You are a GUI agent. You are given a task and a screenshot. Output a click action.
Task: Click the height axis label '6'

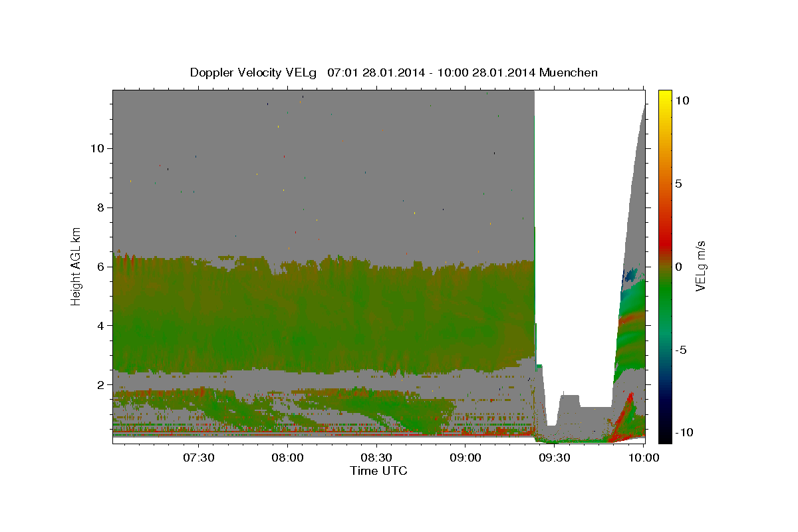pos(100,267)
